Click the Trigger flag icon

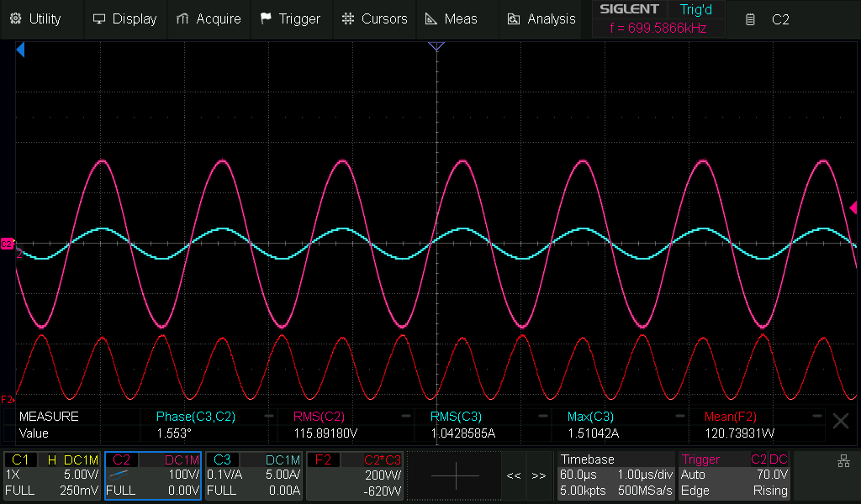pyautogui.click(x=266, y=18)
